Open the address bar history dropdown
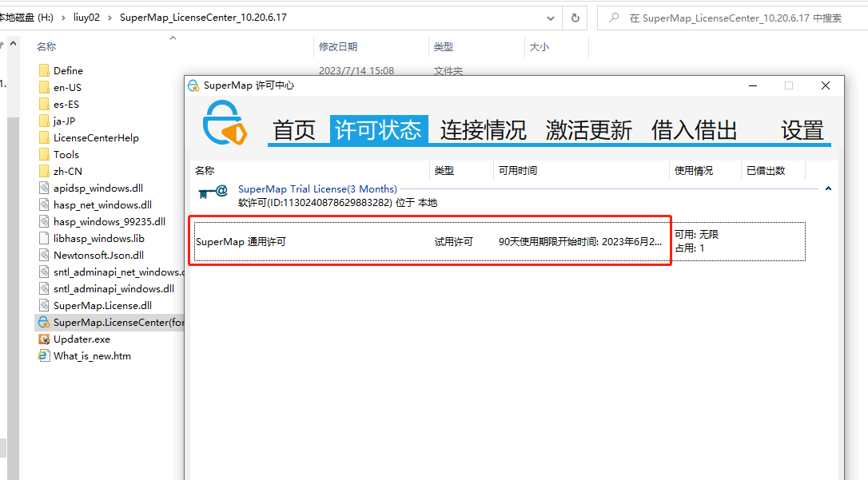This screenshot has height=480, width=868. click(x=550, y=18)
